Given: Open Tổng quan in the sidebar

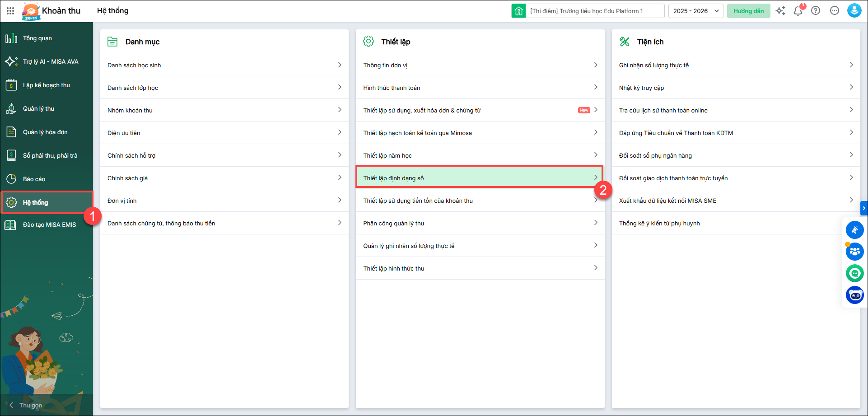Looking at the screenshot, I should pos(37,38).
